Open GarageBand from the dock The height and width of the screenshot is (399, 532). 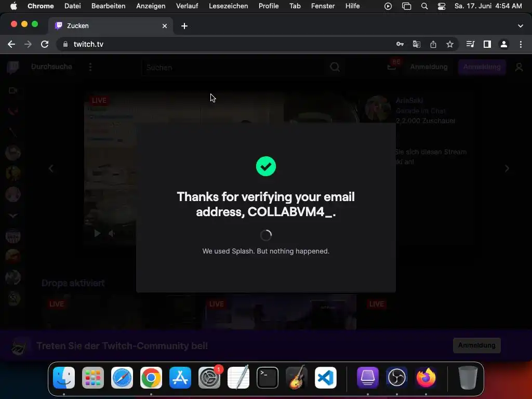click(297, 378)
